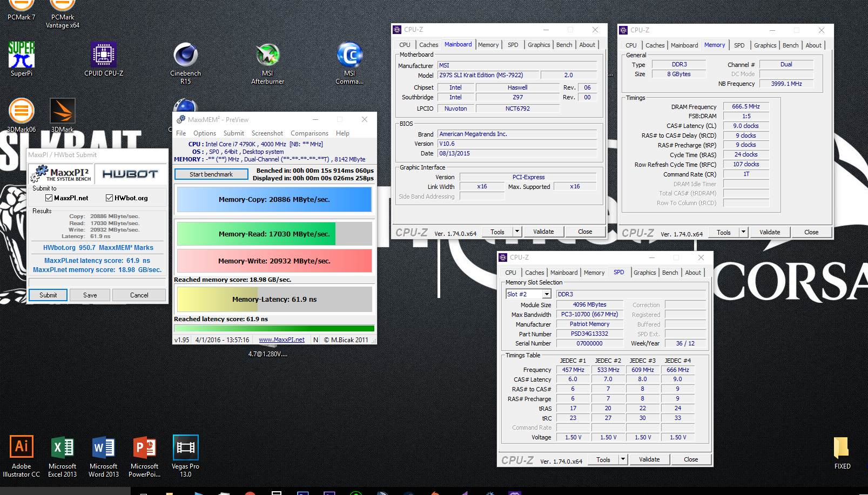Viewport: 868px width, 495px height.
Task: Open the Microsoft Word 2013 shortcut
Action: click(104, 456)
